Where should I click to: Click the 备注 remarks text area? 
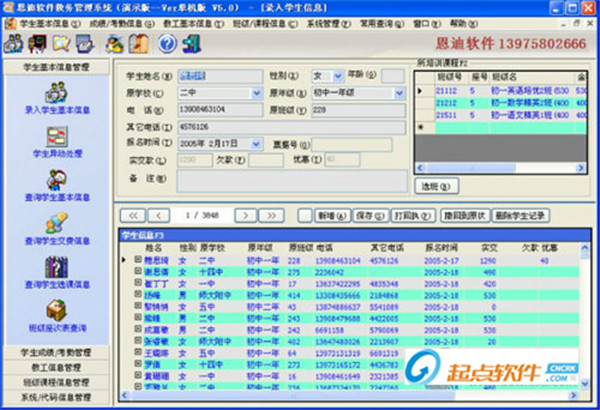pos(292,181)
